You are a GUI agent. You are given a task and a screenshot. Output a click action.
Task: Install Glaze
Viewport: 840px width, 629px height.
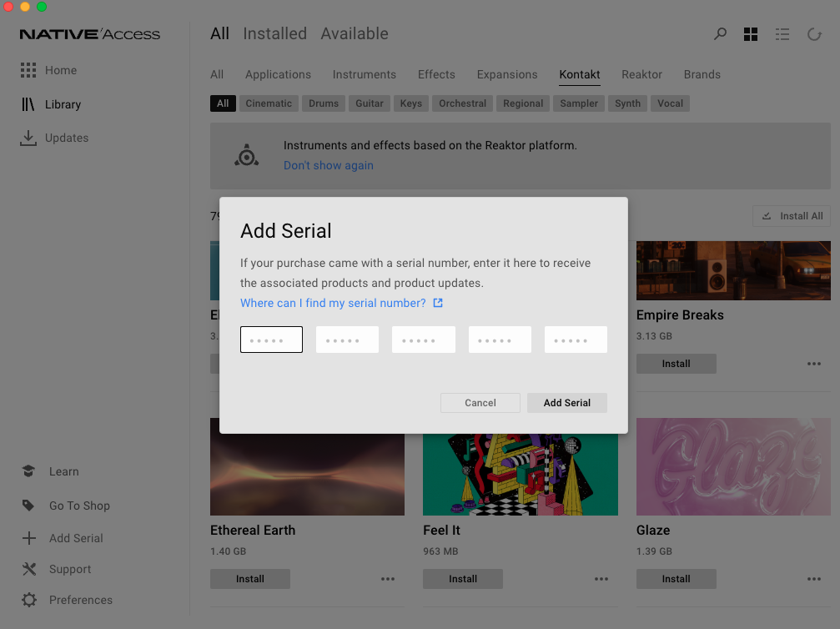tap(676, 579)
